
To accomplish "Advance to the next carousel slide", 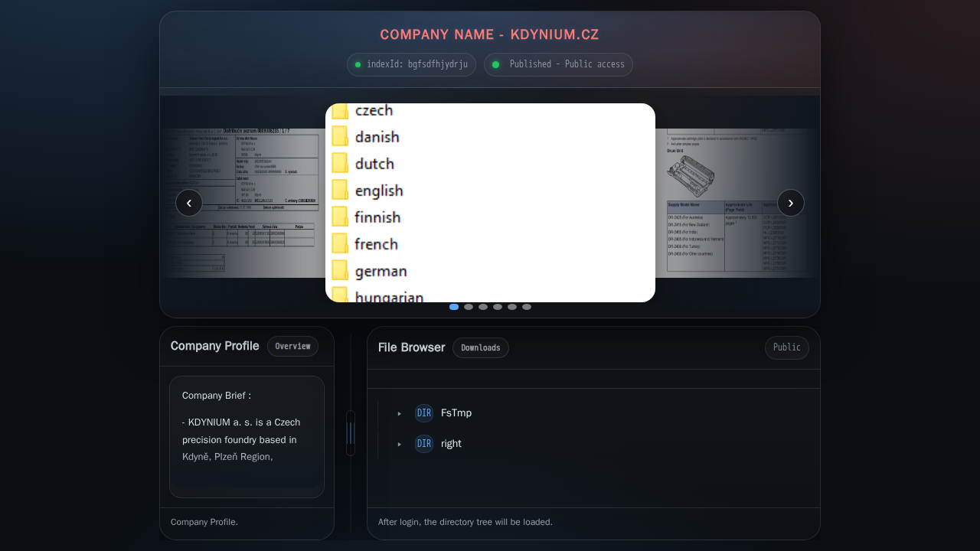I will [791, 203].
